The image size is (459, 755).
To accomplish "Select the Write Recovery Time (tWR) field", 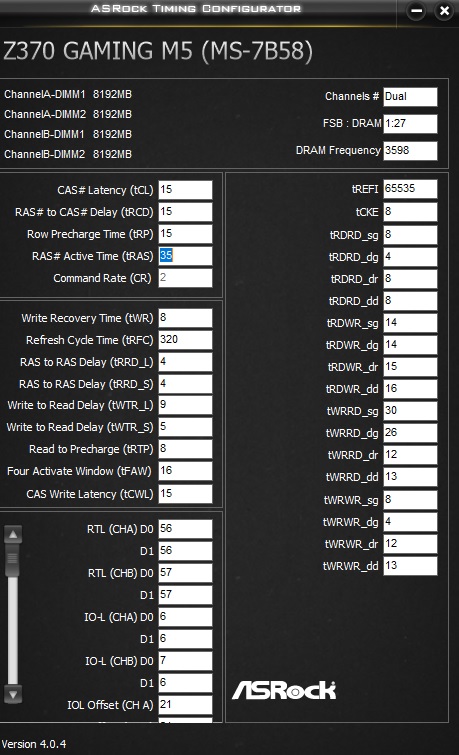I will pos(185,318).
